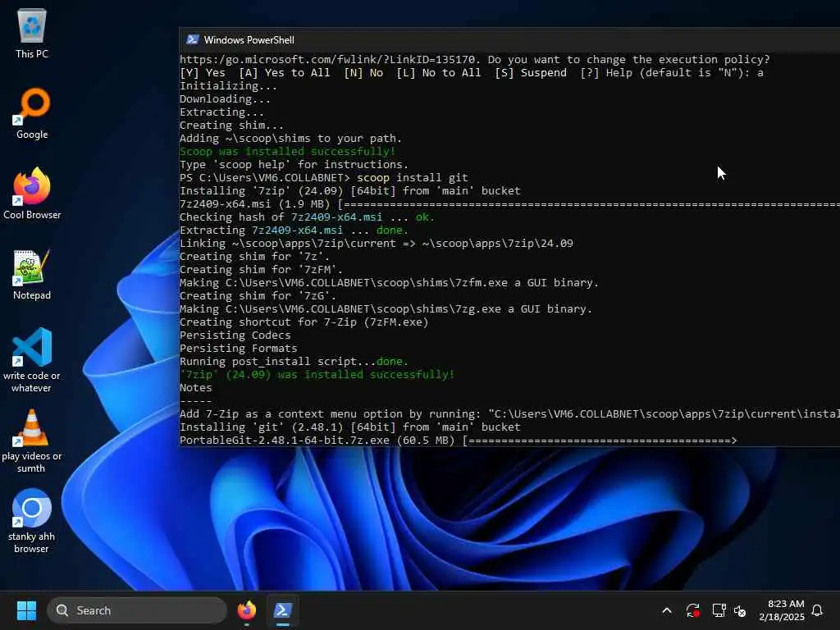This screenshot has width=840, height=630.
Task: Click the PowerShell taskbar button
Action: (x=283, y=610)
